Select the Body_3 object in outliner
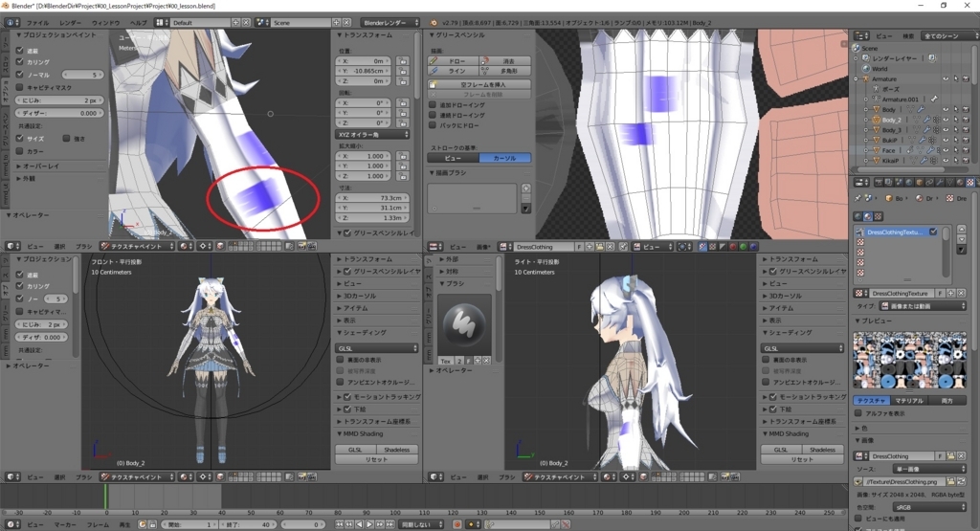This screenshot has height=531, width=980. [891, 130]
